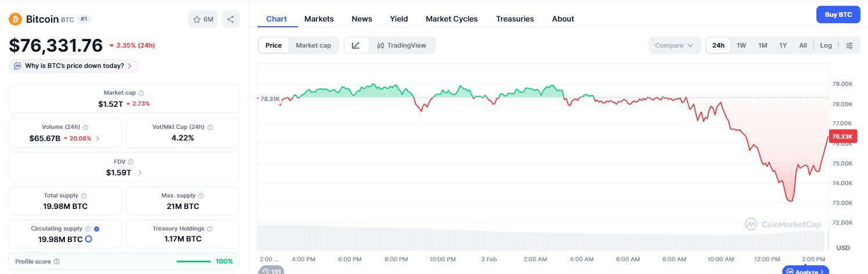Open the Markets tab
Viewport: 868px width, 274px height.
coord(319,19)
